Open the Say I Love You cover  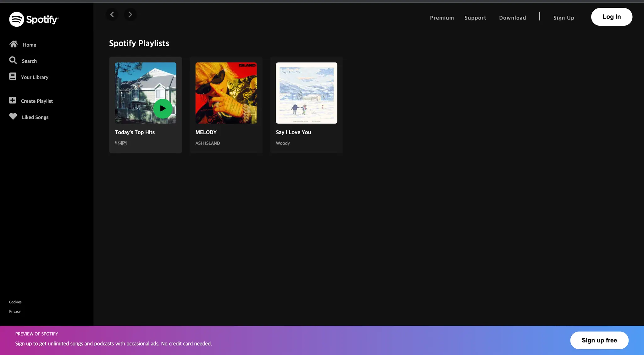[x=307, y=93]
